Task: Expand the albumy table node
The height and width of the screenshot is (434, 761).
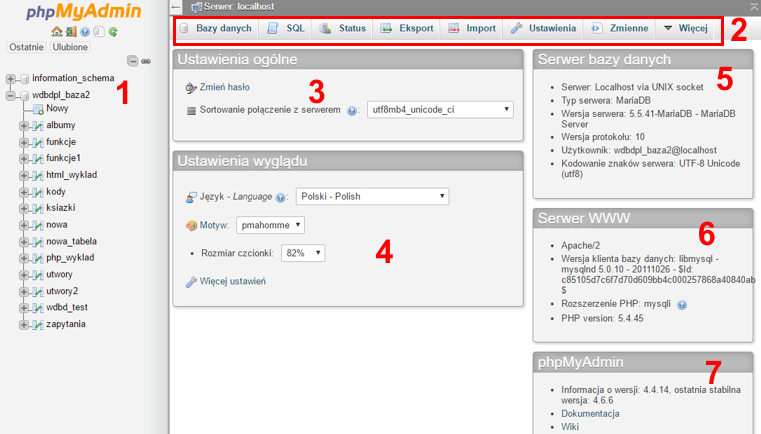Action: [23, 126]
